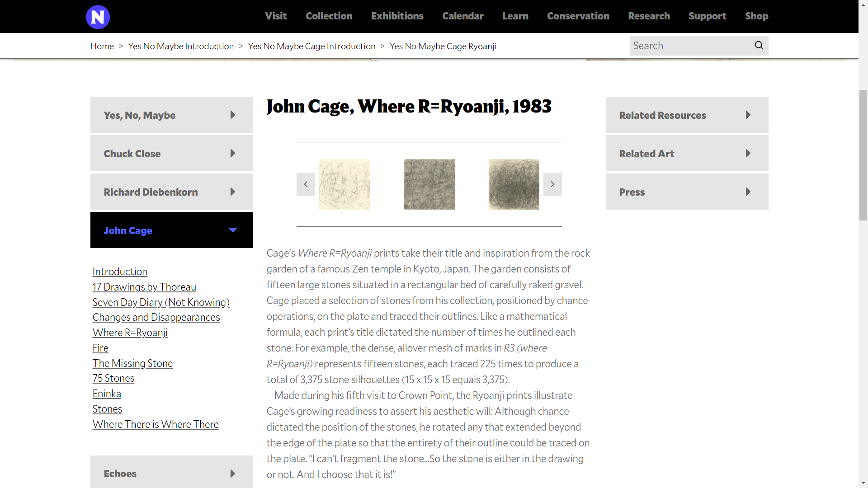Image resolution: width=868 pixels, height=488 pixels.
Task: Open the Eninka link
Action: [x=107, y=394]
